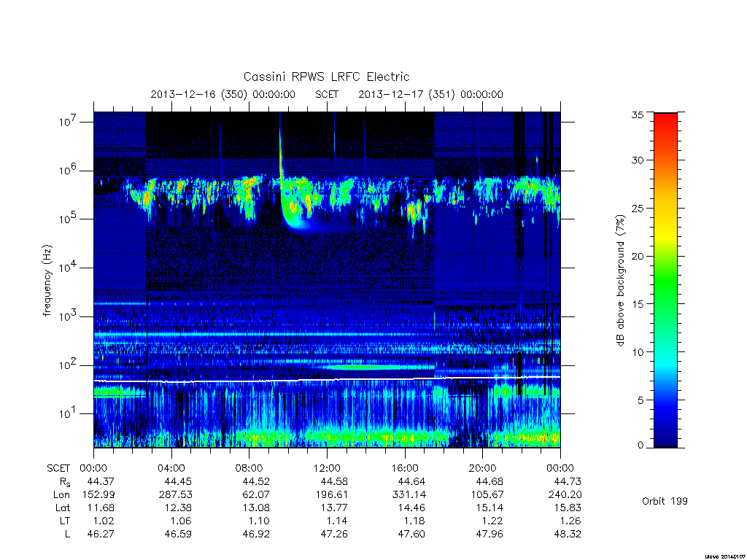Click the plot title Cassini RPWS LRFC Electric
The height and width of the screenshot is (560, 747).
[326, 77]
